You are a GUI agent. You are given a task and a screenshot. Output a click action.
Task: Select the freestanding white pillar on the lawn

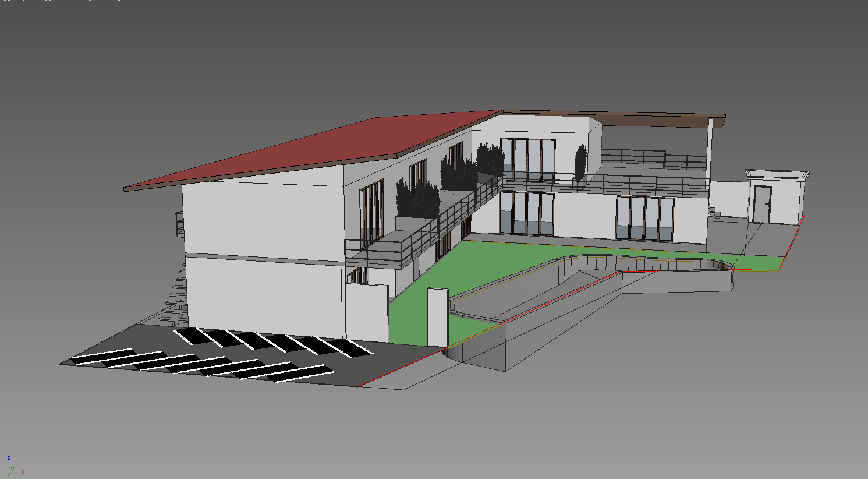click(437, 317)
